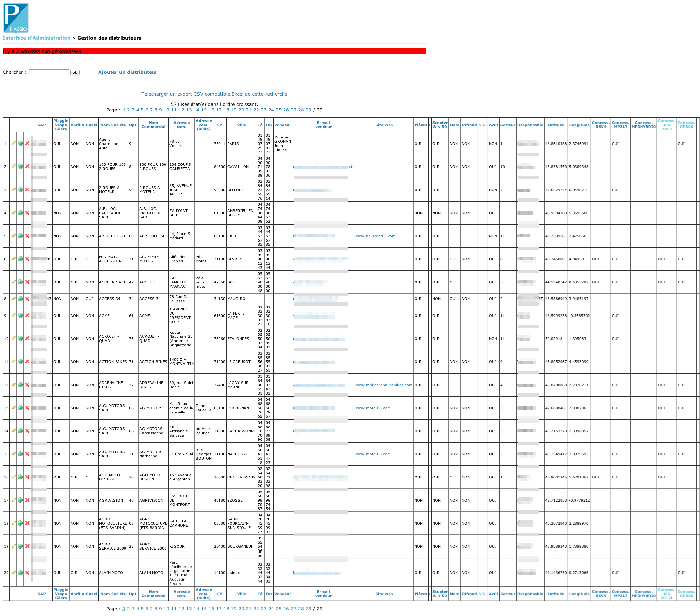This screenshot has height=616, width=700.
Task: Globe icon for 2 ROUES A MOTEUR row
Action: (20, 190)
